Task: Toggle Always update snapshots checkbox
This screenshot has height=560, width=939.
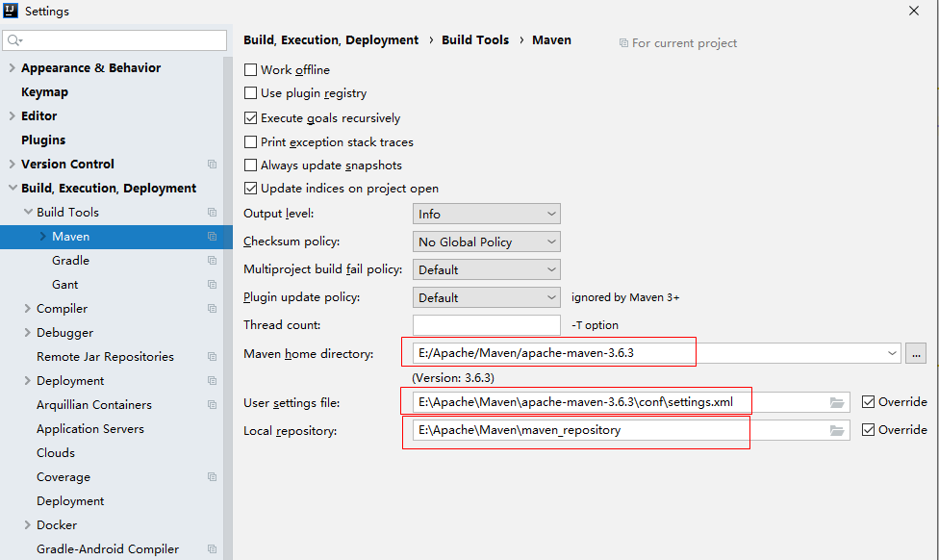Action: click(251, 165)
